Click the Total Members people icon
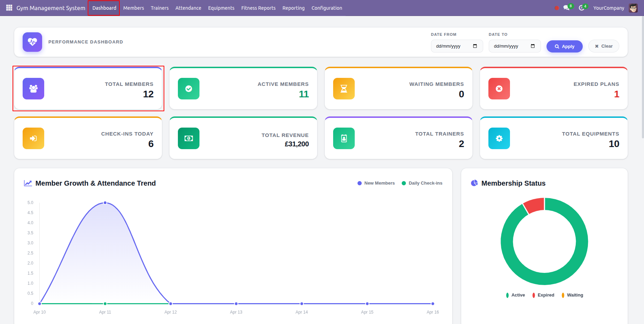This screenshot has width=644, height=324. tap(33, 89)
